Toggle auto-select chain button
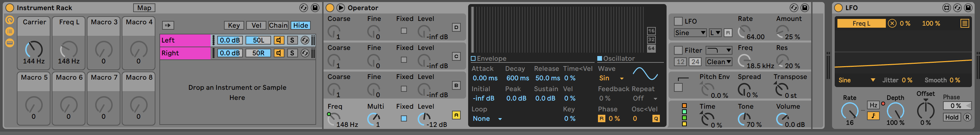 pyautogui.click(x=168, y=25)
